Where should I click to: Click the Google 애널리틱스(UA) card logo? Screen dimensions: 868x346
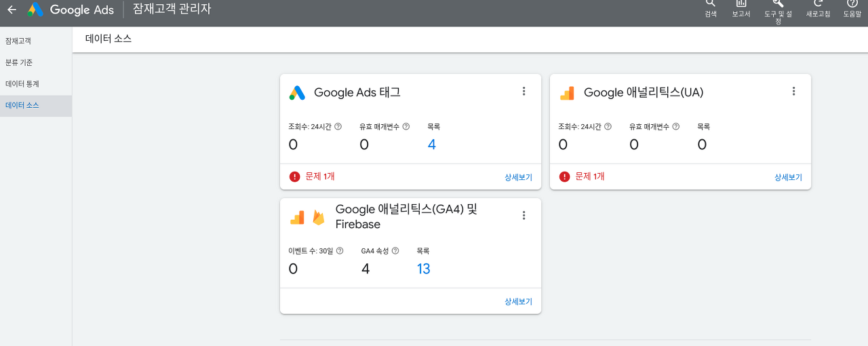tap(567, 93)
